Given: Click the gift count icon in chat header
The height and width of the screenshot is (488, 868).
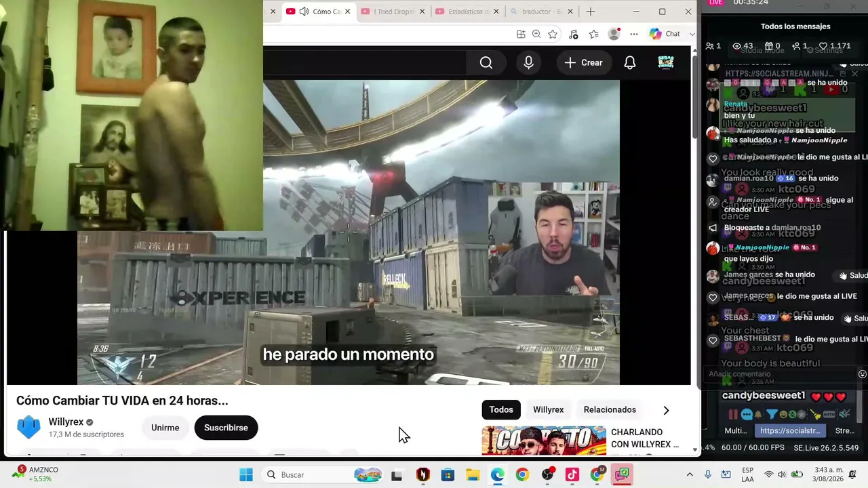Looking at the screenshot, I should [768, 46].
